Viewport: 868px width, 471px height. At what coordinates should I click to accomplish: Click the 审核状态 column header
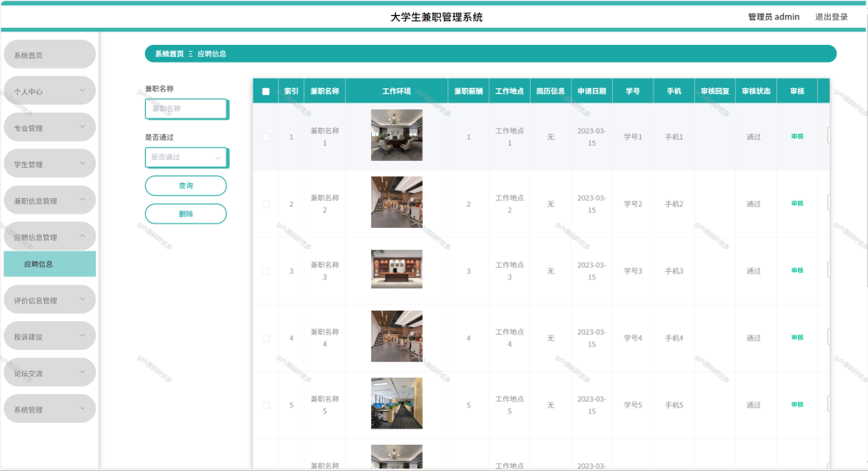(756, 91)
